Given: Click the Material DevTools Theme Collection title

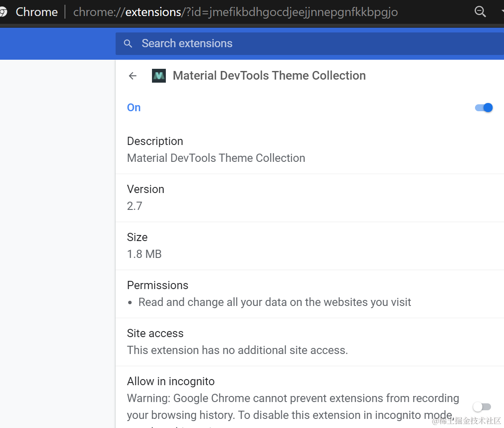Looking at the screenshot, I should 269,76.
